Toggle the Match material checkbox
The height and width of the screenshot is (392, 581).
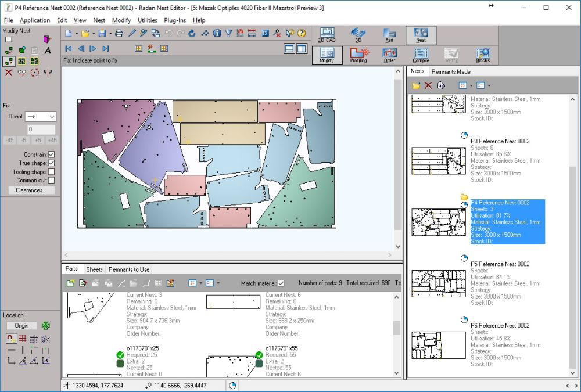pos(281,283)
